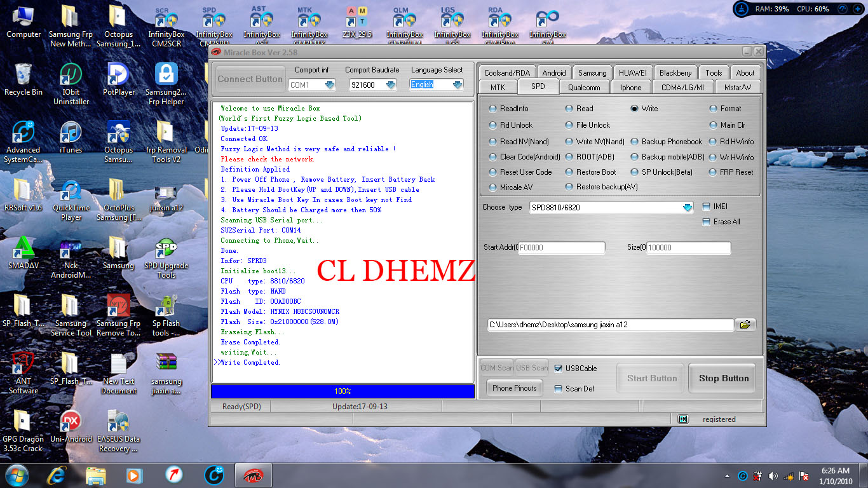Enable the Scan Def checkbox

(x=559, y=389)
